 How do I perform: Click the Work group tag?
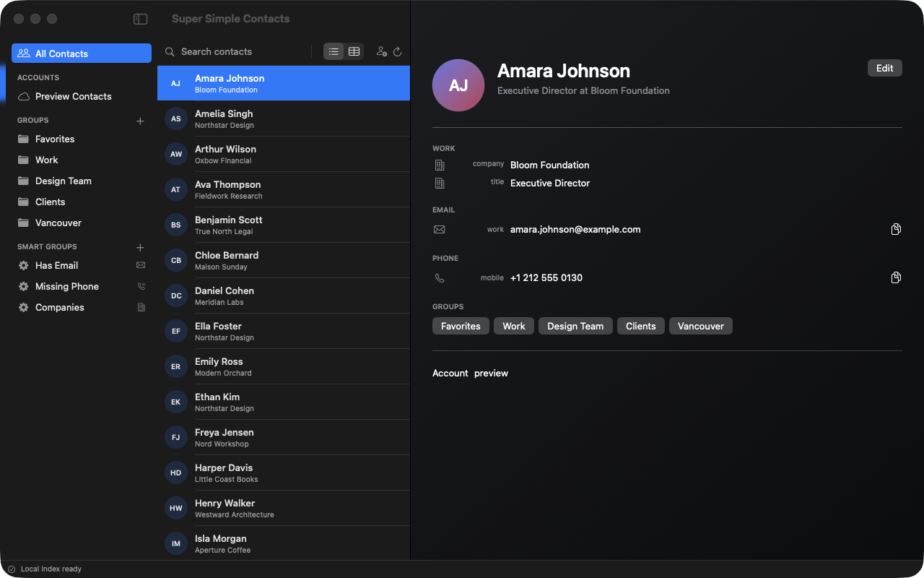(514, 326)
